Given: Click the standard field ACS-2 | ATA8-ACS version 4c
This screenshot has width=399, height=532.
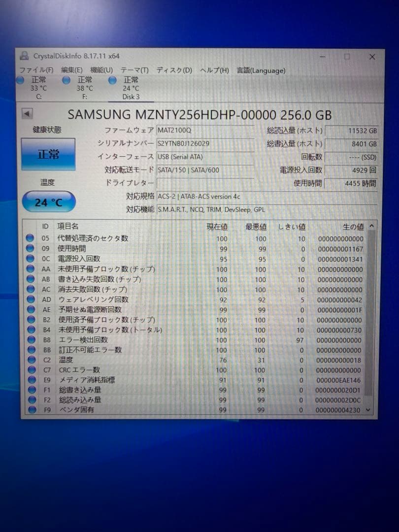Looking at the screenshot, I should click(x=267, y=197).
